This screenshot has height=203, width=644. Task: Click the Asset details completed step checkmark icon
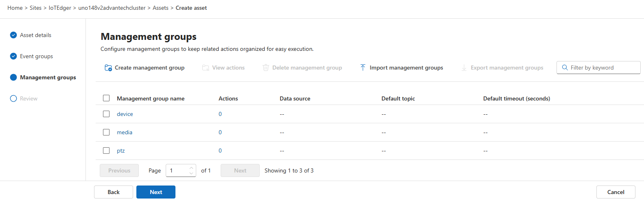tap(13, 35)
